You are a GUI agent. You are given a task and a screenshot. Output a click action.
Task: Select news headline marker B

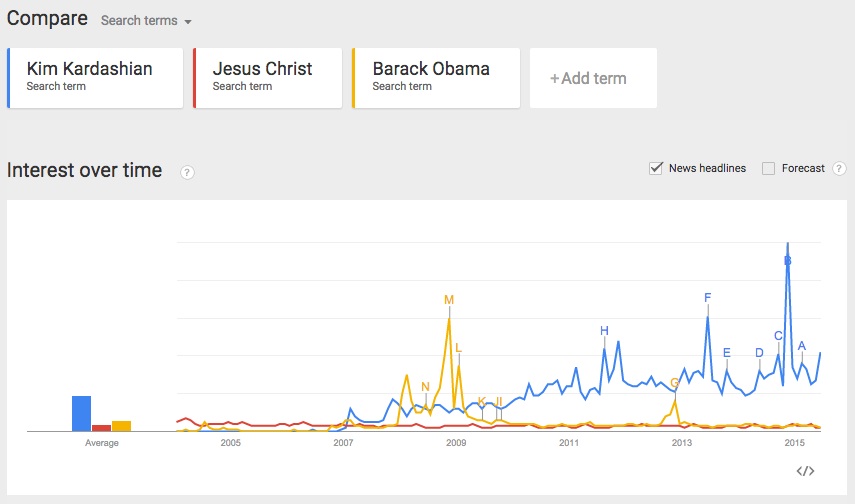click(788, 261)
